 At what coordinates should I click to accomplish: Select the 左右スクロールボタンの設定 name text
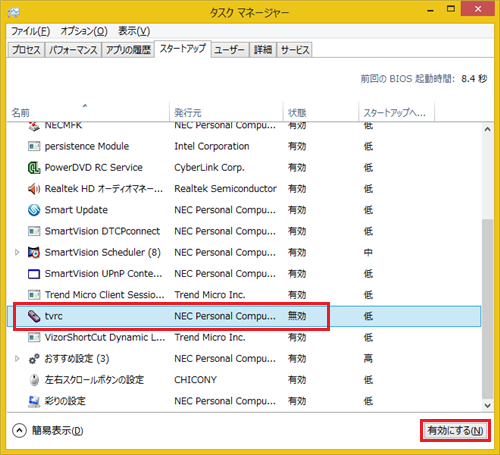[94, 380]
